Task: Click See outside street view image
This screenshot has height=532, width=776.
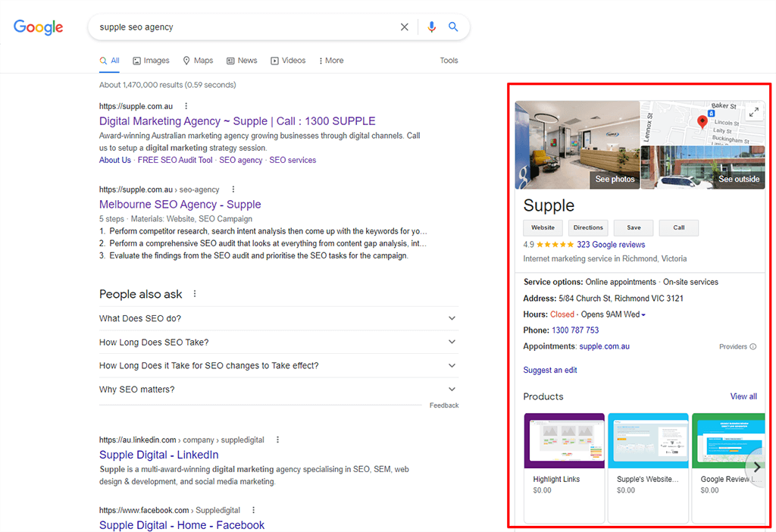Action: click(x=739, y=179)
